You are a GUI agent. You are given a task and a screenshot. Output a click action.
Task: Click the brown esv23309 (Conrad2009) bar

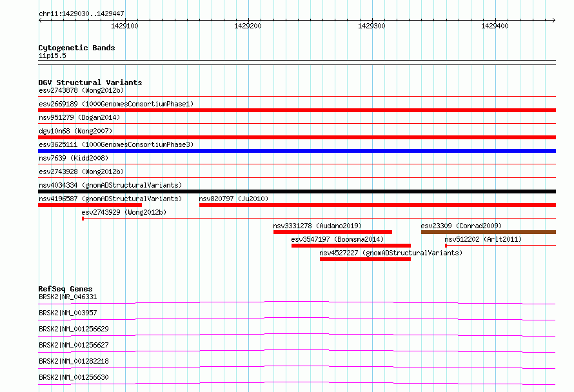coord(488,232)
